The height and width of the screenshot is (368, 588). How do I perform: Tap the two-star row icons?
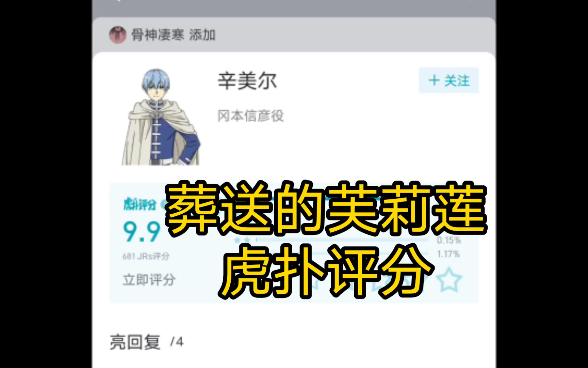click(243, 240)
